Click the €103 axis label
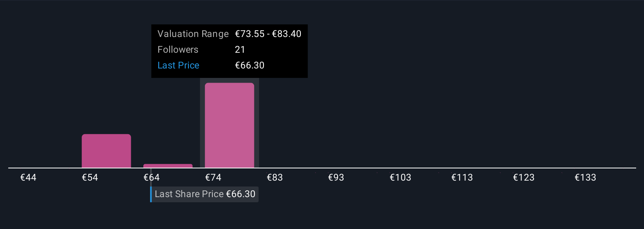The height and width of the screenshot is (229, 644). pyautogui.click(x=401, y=177)
